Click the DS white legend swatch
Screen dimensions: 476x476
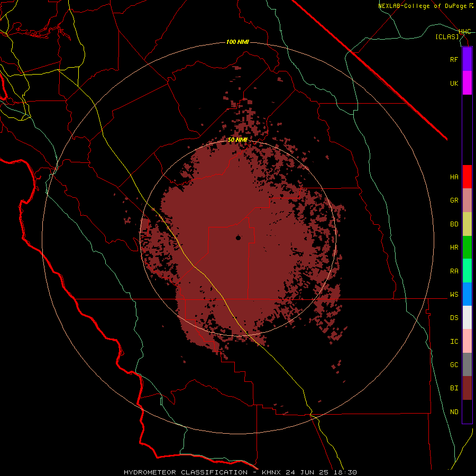tap(467, 317)
